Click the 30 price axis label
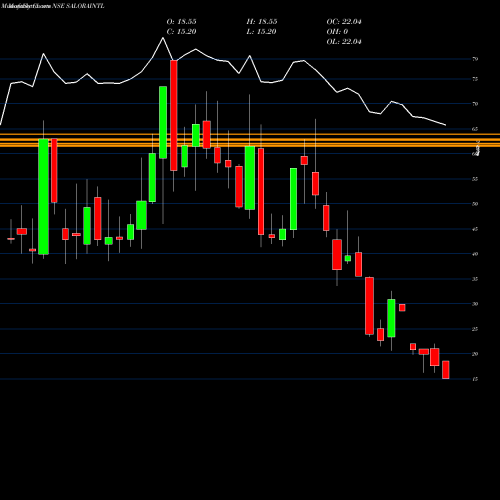Image resolution: width=500 pixels, height=500 pixels. (475, 304)
